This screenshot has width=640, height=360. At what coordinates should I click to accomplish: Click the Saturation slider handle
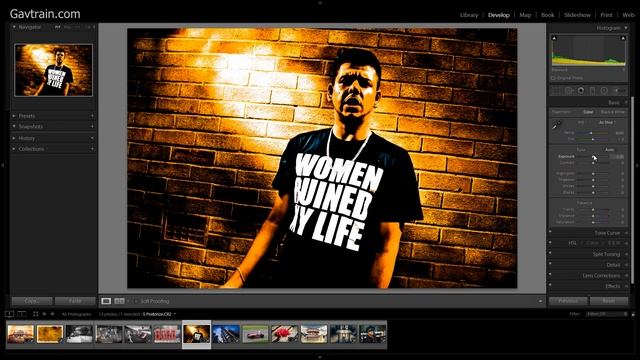click(593, 222)
